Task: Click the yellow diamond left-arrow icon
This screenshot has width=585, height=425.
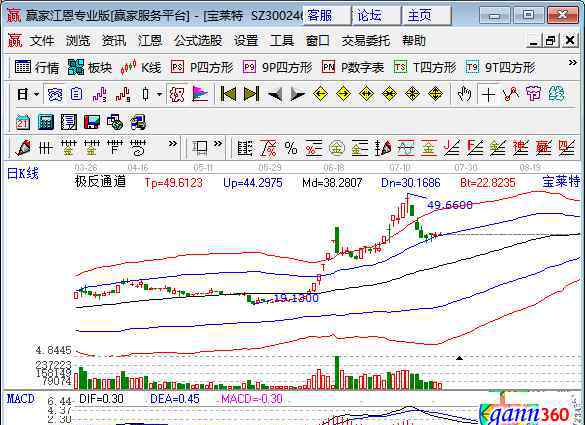Action: [x=320, y=94]
